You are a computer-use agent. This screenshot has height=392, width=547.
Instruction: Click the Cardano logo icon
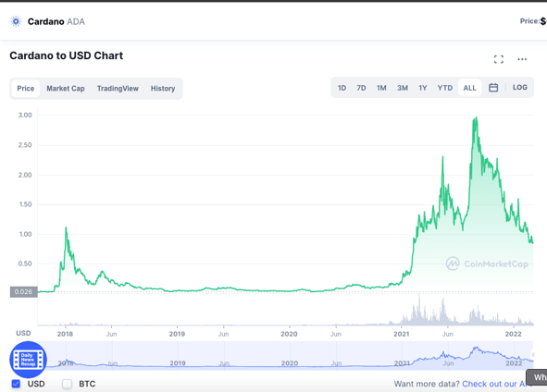[x=16, y=21]
